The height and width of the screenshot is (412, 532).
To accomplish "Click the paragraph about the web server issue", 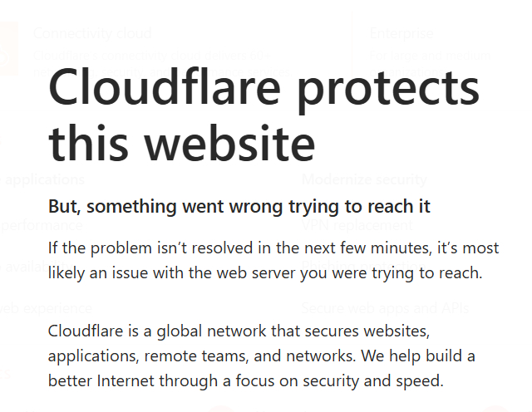I will [x=273, y=260].
